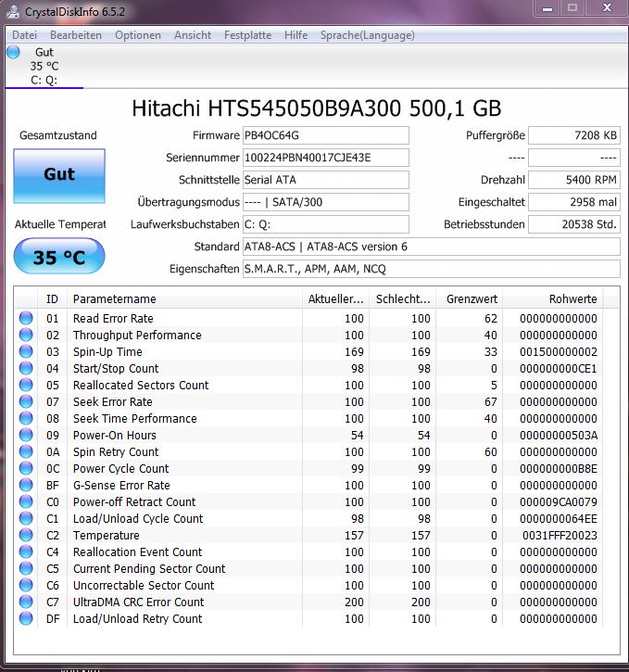Click the Schnittstelle field Serial ATA
Screen dimensions: 629x672
[326, 180]
